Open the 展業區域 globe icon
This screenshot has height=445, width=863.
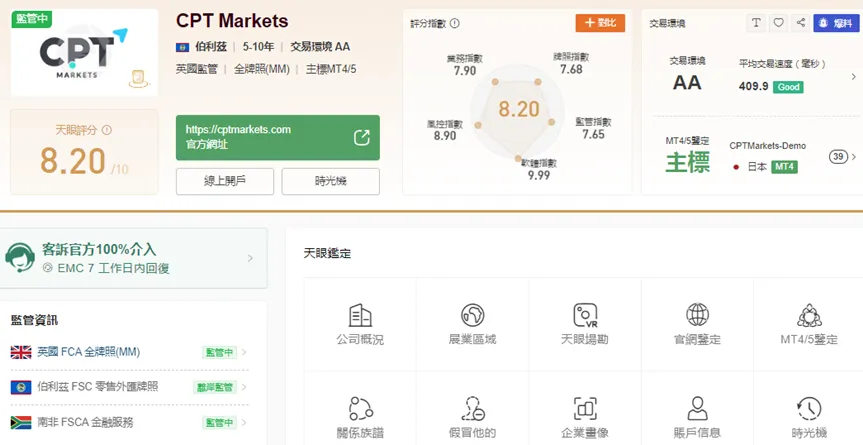[x=472, y=316]
